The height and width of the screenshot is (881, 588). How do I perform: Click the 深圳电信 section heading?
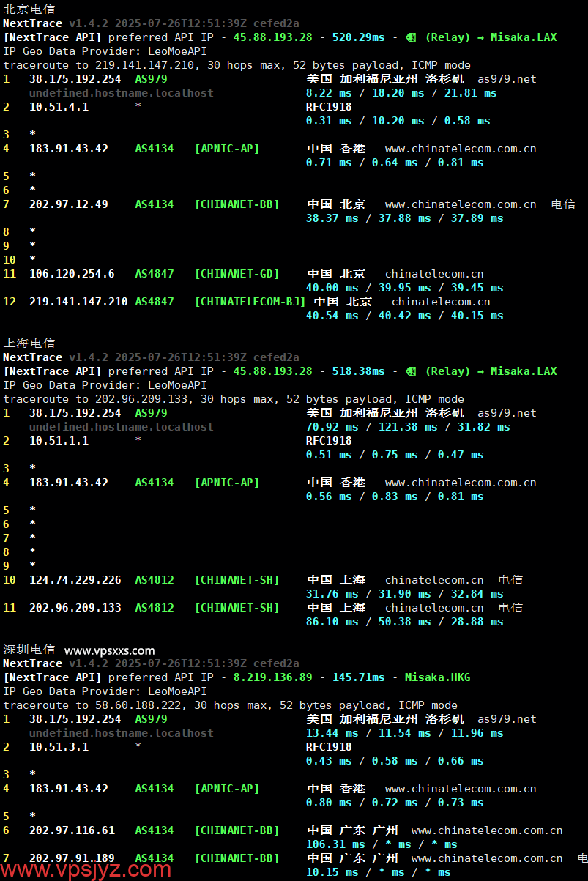tap(29, 650)
